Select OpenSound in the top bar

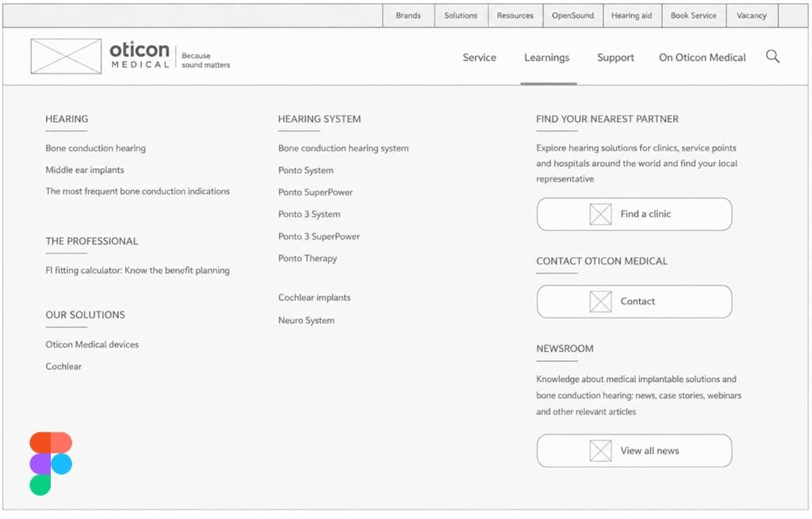573,16
